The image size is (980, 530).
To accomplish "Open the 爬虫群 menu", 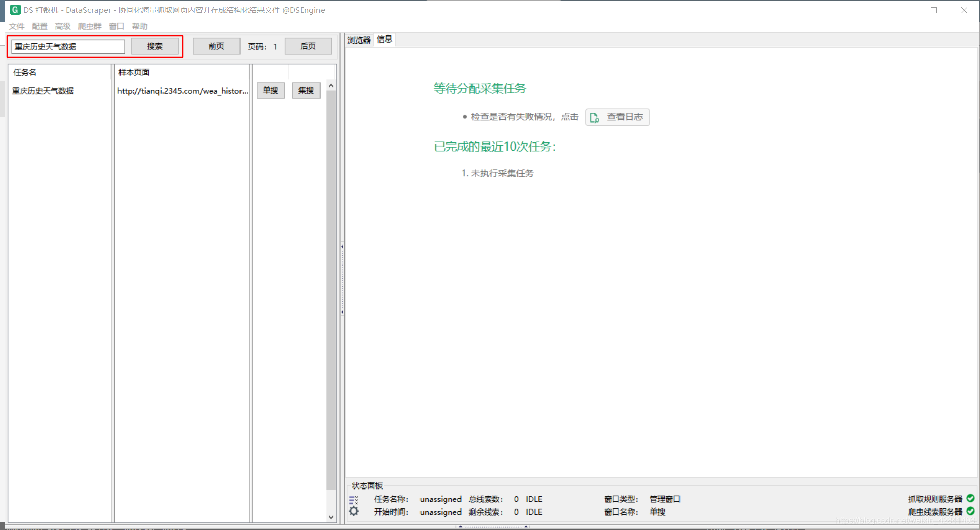I will 89,26.
